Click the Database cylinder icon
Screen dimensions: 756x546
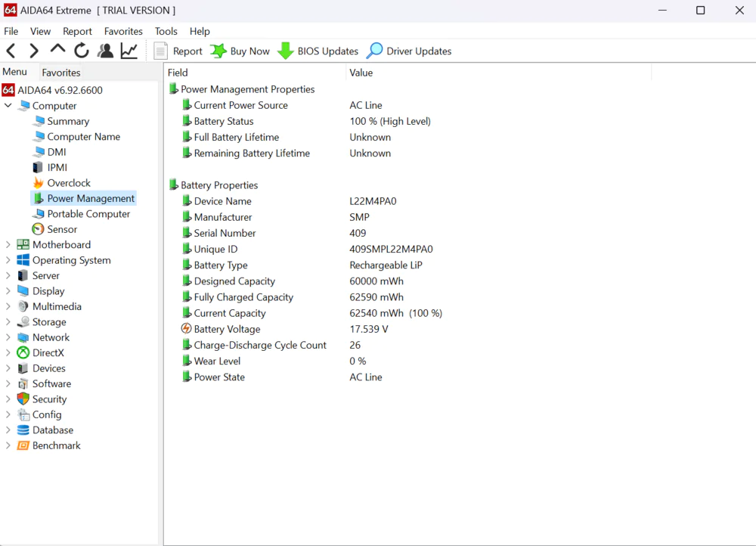23,430
